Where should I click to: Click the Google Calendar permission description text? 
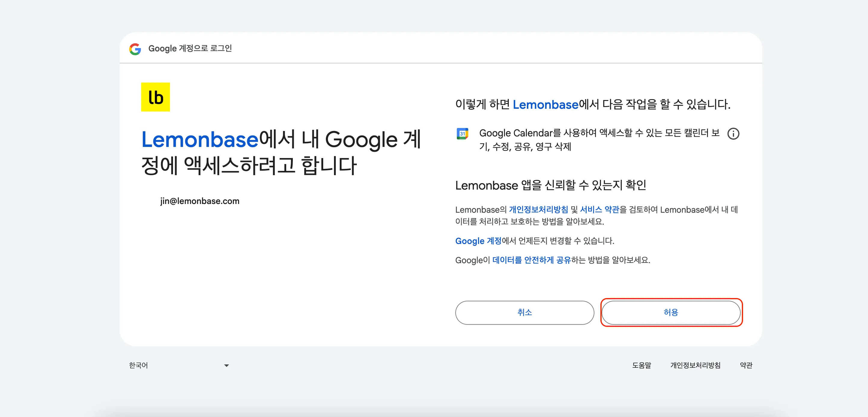(599, 140)
